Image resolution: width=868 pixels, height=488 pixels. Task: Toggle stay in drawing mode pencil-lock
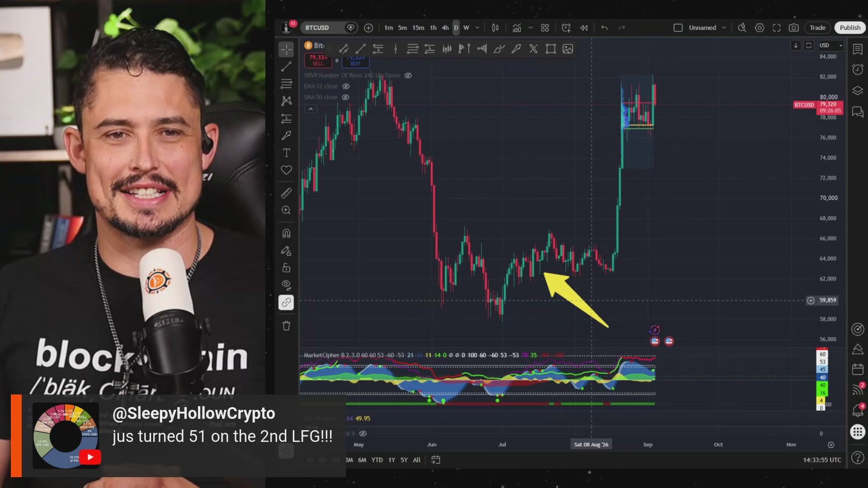(286, 251)
